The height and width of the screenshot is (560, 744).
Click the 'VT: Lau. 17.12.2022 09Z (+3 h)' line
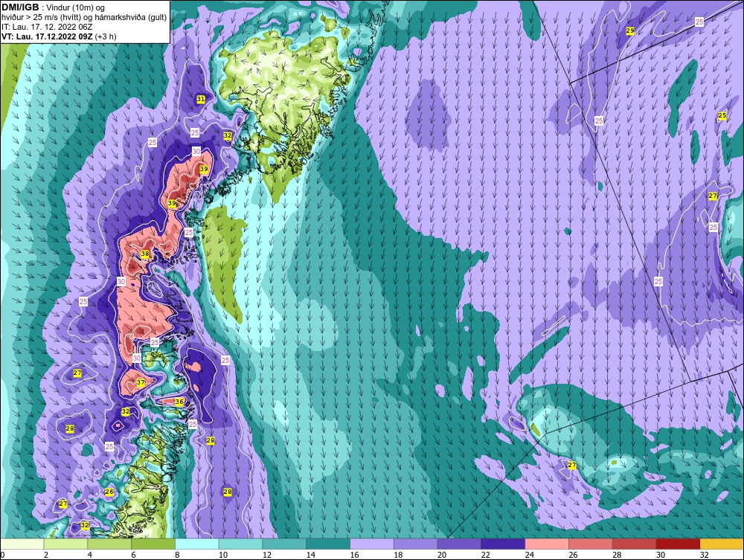tap(59, 36)
